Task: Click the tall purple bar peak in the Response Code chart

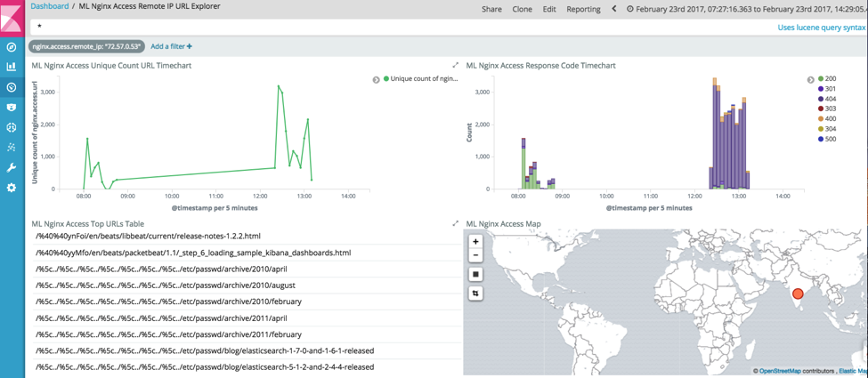Action: (715, 135)
